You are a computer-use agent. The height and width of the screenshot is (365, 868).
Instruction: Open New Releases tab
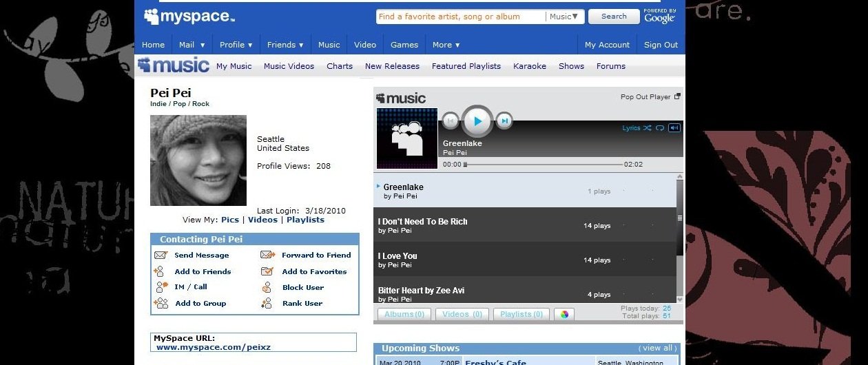392,66
